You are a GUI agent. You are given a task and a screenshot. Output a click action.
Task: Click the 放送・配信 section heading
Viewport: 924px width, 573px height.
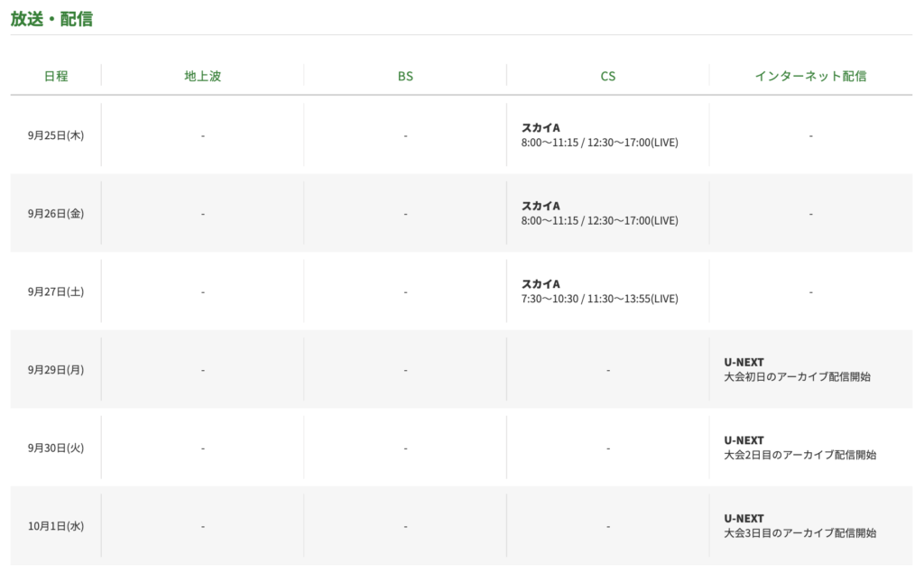pos(51,18)
